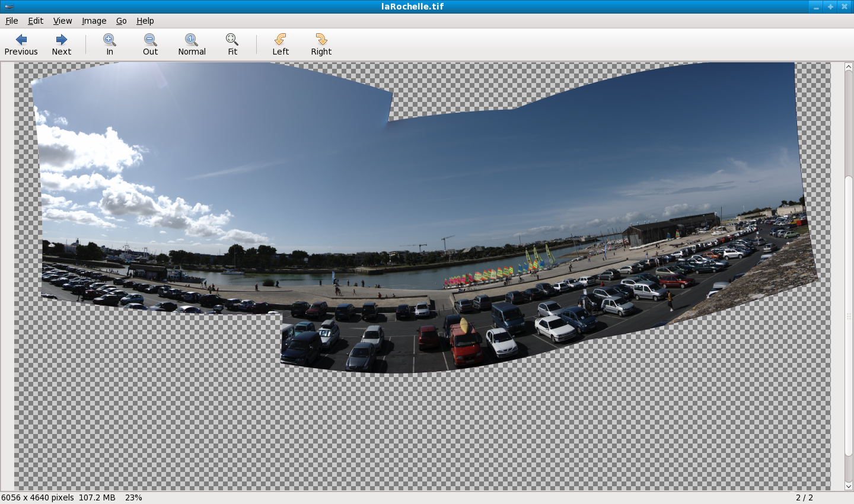Open the Image menu

[94, 21]
